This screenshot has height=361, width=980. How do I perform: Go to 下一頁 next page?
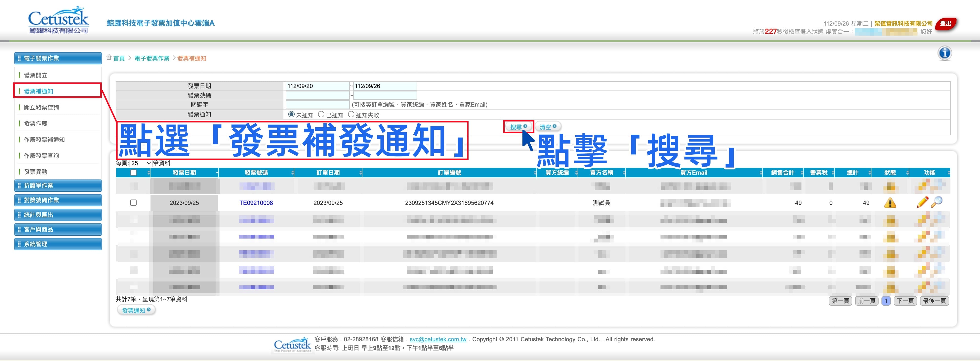[x=905, y=301]
